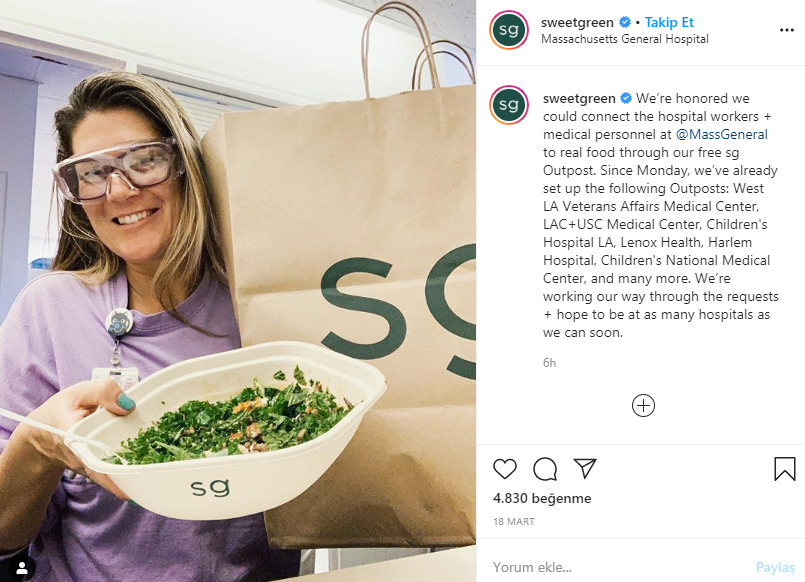
Task: Open the 6h caption timestamp
Action: coord(549,363)
